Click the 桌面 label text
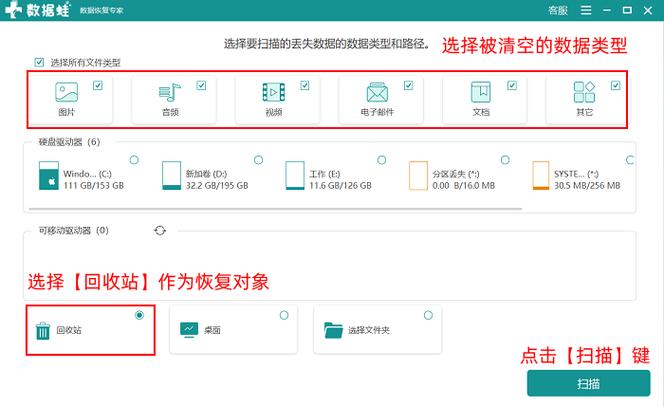This screenshot has height=407, width=664. 212,330
